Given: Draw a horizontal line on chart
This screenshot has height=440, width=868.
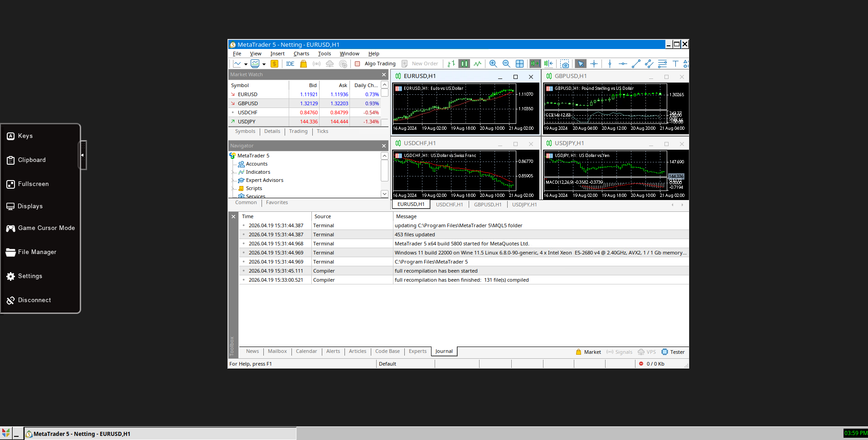Looking at the screenshot, I should (623, 64).
